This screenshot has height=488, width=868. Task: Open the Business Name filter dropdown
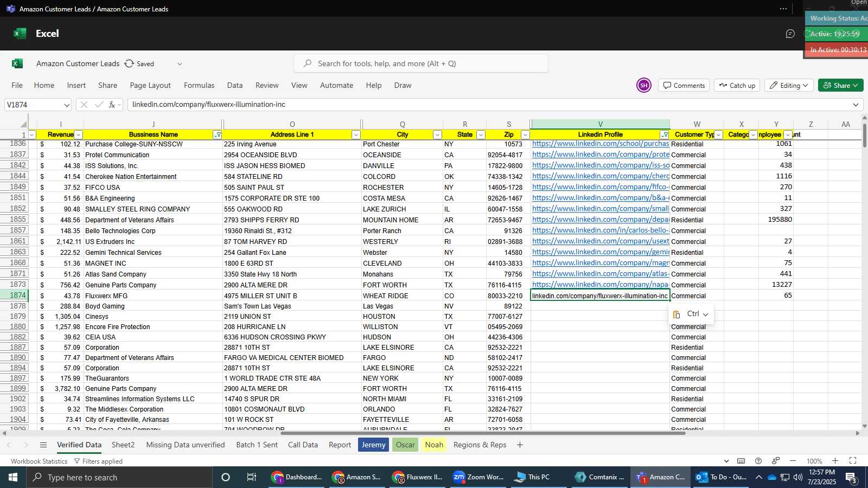pos(218,134)
